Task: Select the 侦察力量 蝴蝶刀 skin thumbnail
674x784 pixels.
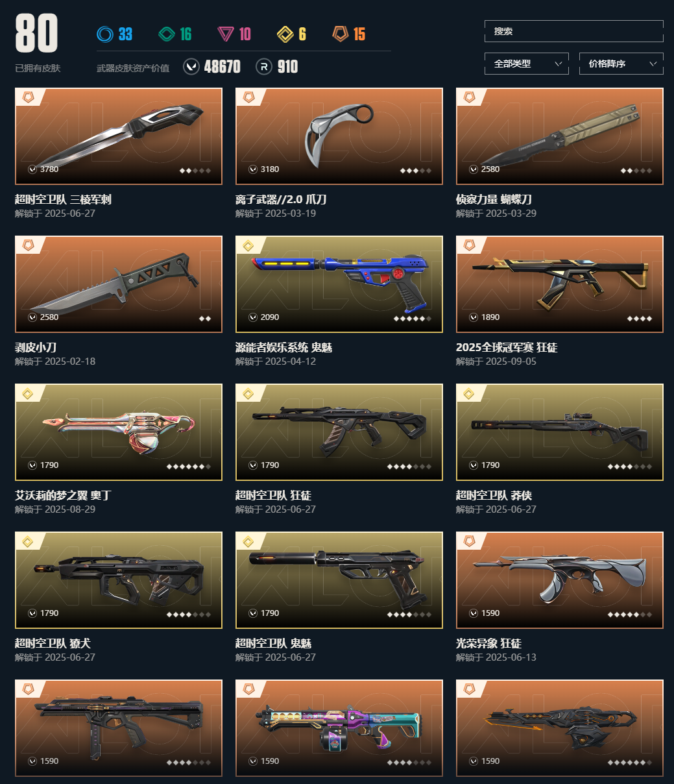Action: click(x=560, y=136)
